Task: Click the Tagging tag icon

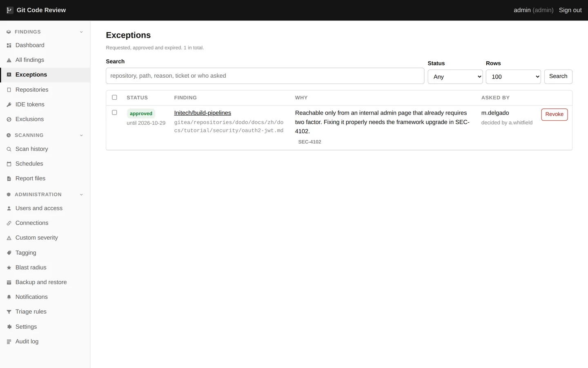Action: (9, 253)
